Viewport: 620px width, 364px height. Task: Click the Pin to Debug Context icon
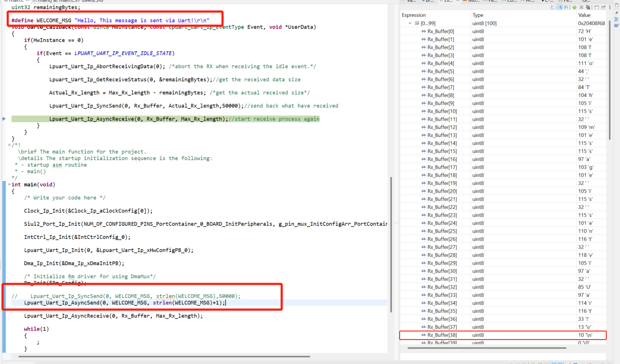coord(603,7)
